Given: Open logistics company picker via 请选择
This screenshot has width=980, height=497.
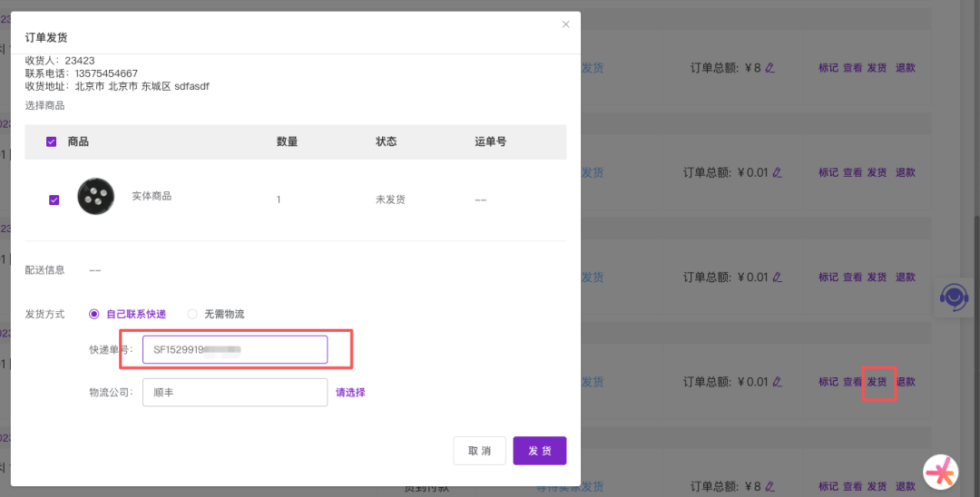Looking at the screenshot, I should tap(350, 393).
